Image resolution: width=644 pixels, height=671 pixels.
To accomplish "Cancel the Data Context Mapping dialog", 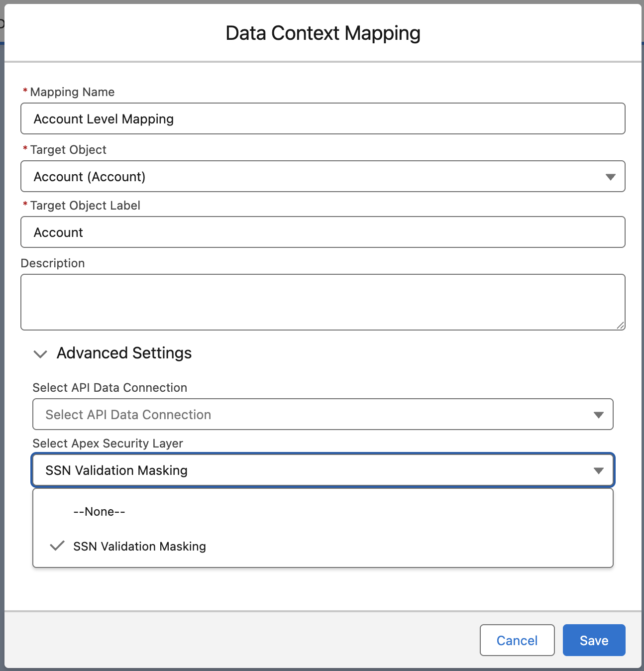I will pyautogui.click(x=517, y=640).
